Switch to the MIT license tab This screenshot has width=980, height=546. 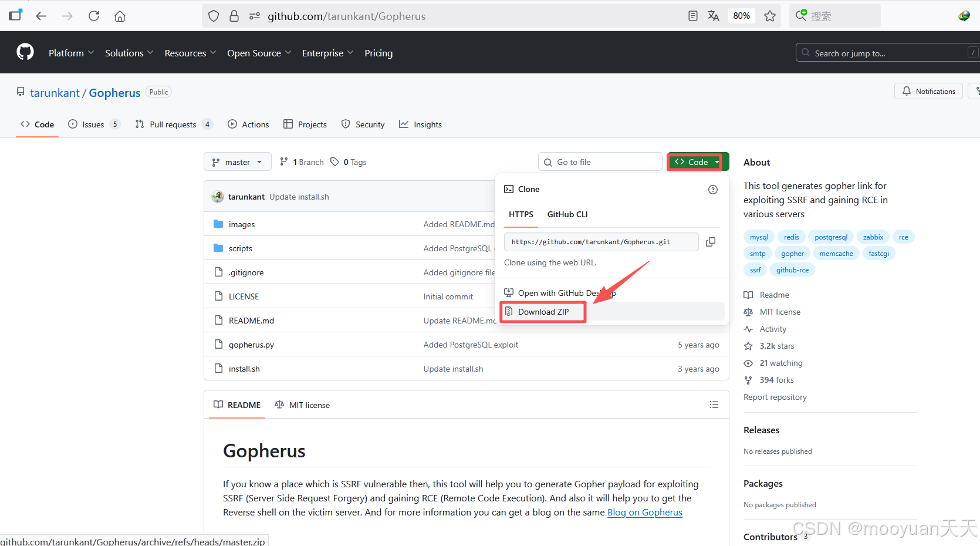click(302, 405)
